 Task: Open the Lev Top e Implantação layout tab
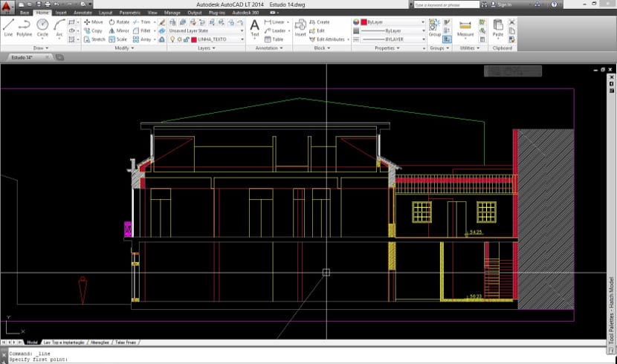tap(65, 342)
